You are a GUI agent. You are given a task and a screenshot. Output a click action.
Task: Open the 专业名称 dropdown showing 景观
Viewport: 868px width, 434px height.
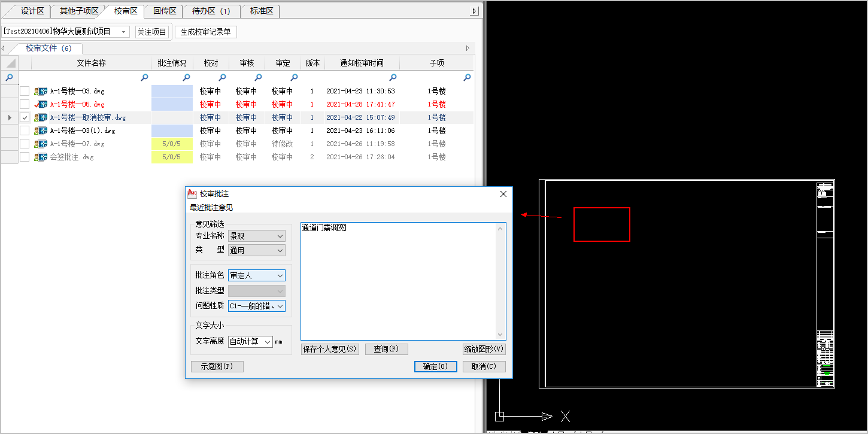coord(256,236)
